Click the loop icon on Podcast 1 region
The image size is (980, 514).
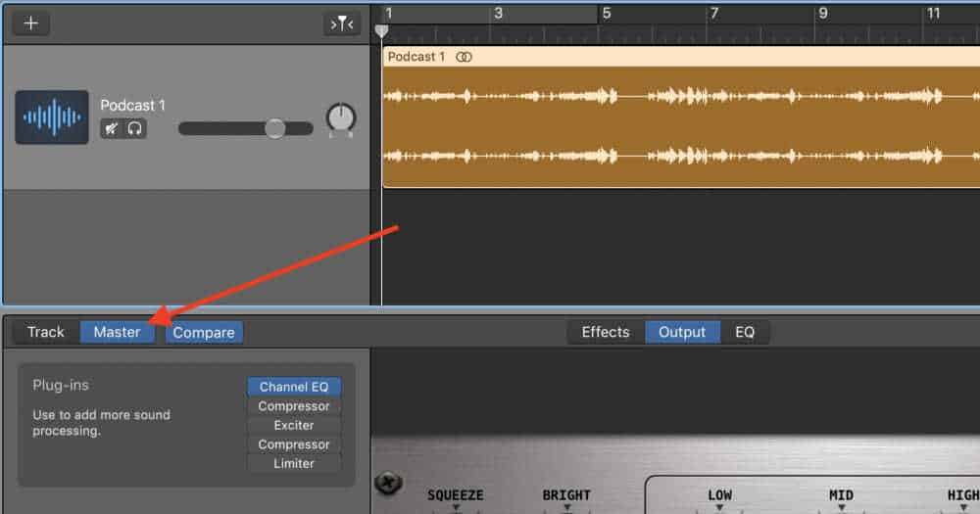pyautogui.click(x=464, y=57)
